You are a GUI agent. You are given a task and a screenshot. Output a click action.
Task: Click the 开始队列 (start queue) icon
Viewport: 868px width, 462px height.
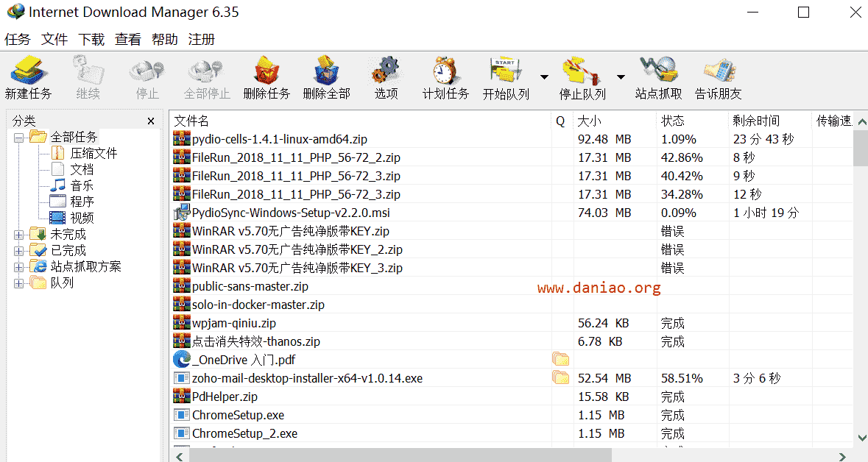pos(505,71)
